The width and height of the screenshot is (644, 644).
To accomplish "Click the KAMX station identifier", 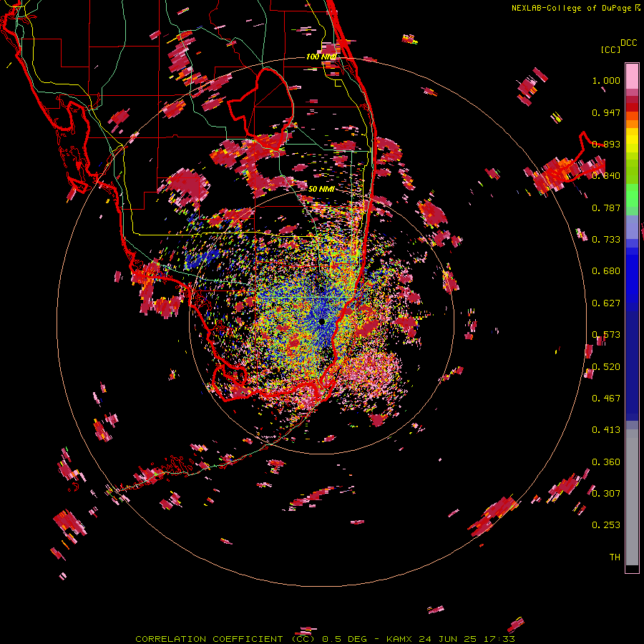I will coord(399,639).
